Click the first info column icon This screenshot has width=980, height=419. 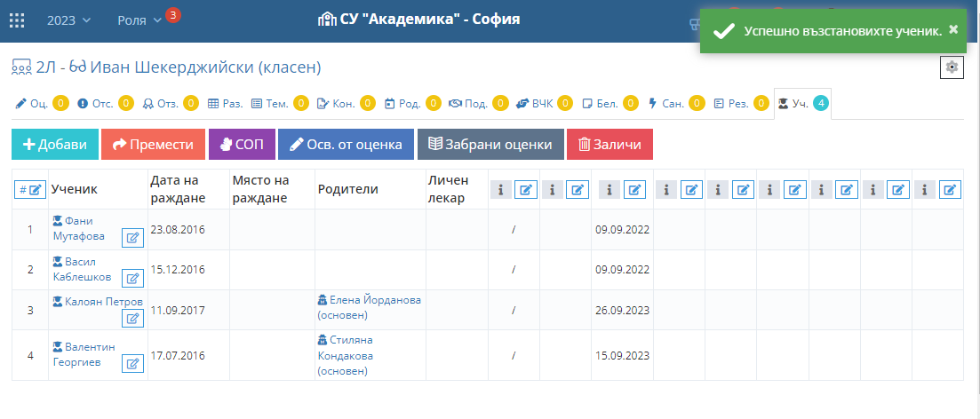coord(500,189)
